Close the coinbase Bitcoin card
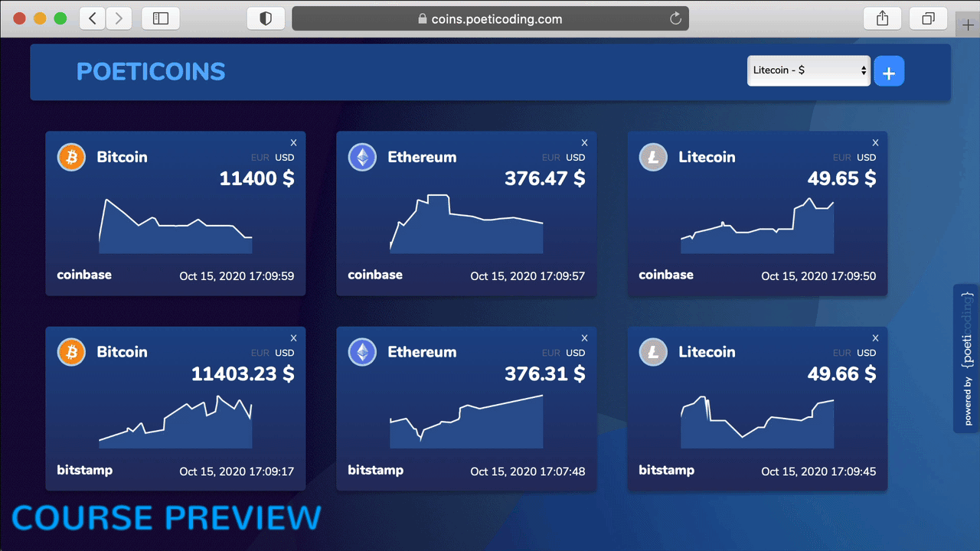The height and width of the screenshot is (551, 980). pyautogui.click(x=293, y=142)
